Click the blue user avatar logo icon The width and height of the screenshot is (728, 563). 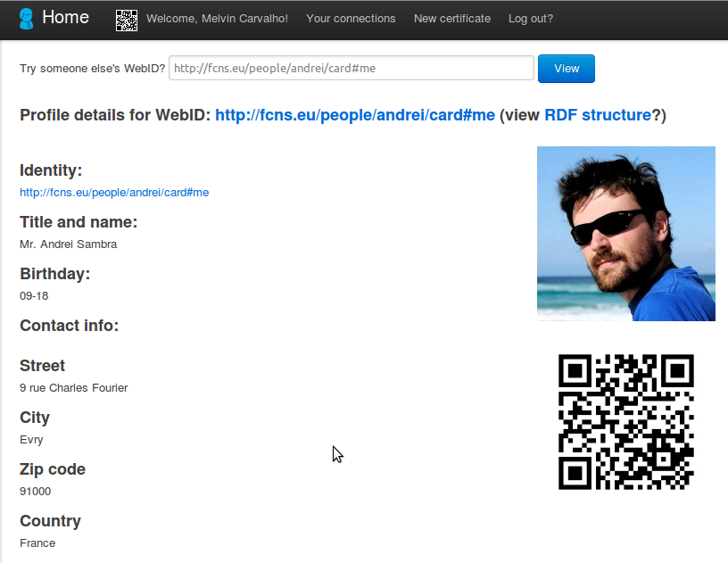27,18
